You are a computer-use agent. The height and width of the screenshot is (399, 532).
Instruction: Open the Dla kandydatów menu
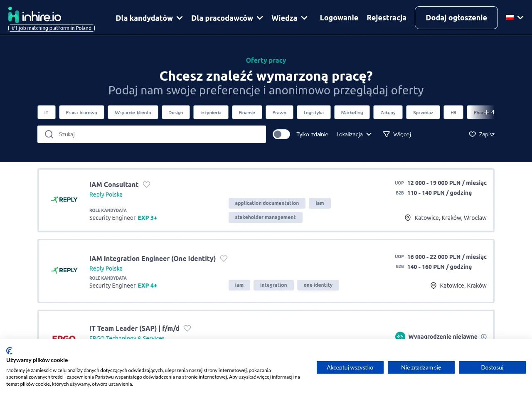click(x=149, y=18)
